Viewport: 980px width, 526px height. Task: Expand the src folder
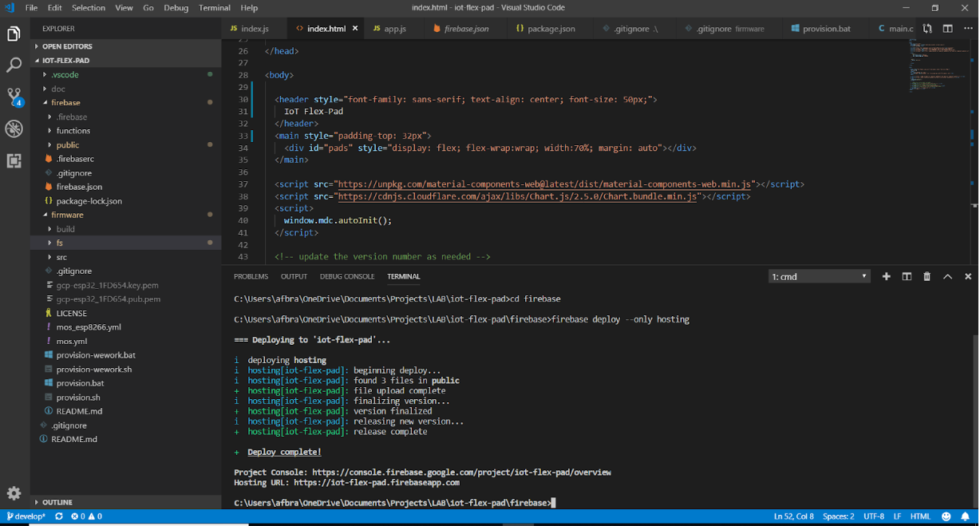[61, 257]
